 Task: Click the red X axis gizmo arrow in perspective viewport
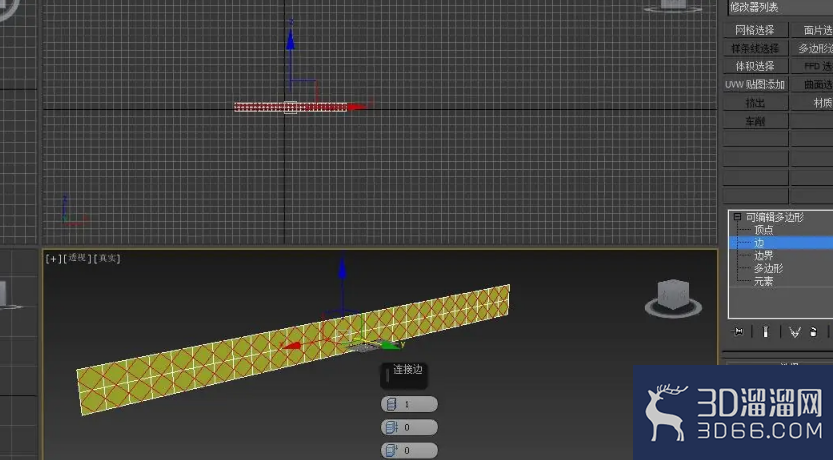[x=291, y=346]
